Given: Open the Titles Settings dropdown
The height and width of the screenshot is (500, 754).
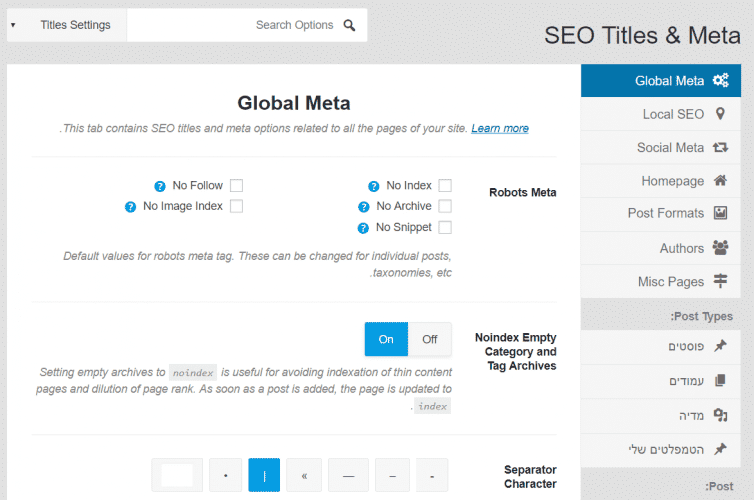Looking at the screenshot, I should 67,25.
